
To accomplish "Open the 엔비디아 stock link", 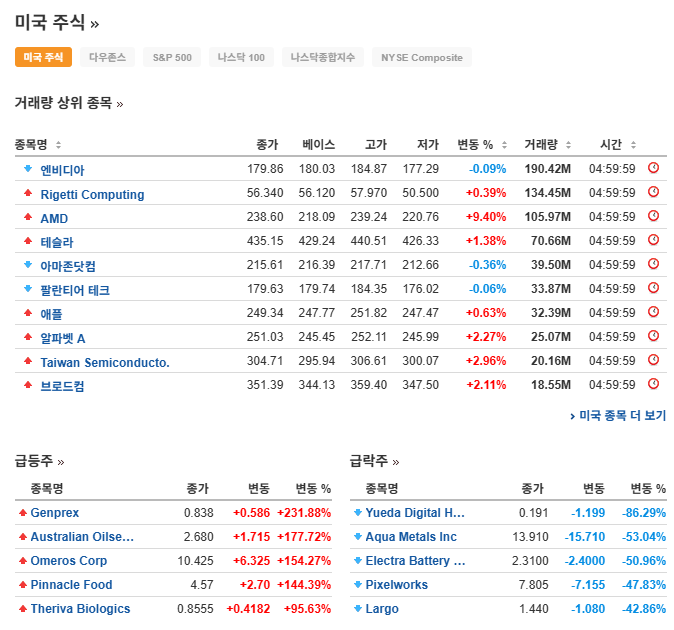I will pyautogui.click(x=62, y=170).
